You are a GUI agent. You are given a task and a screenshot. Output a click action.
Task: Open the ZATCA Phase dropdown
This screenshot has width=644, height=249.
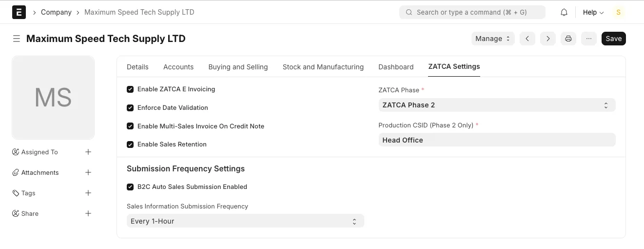[497, 105]
